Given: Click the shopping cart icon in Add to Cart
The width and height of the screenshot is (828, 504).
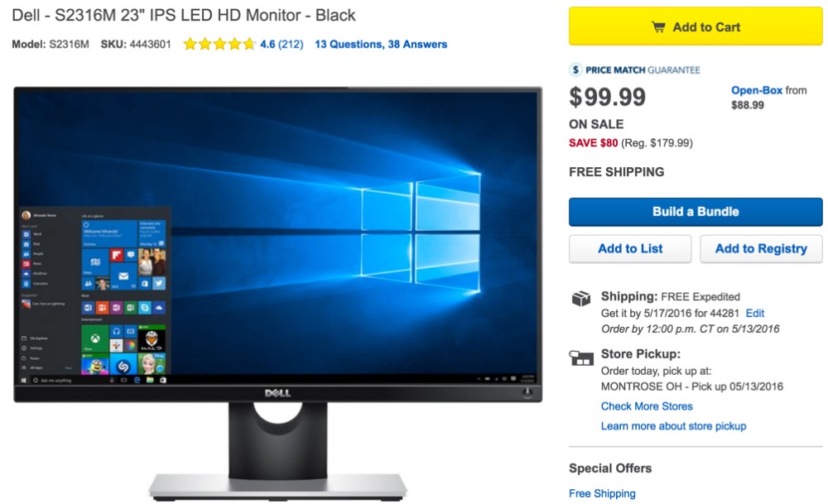Looking at the screenshot, I should point(658,27).
